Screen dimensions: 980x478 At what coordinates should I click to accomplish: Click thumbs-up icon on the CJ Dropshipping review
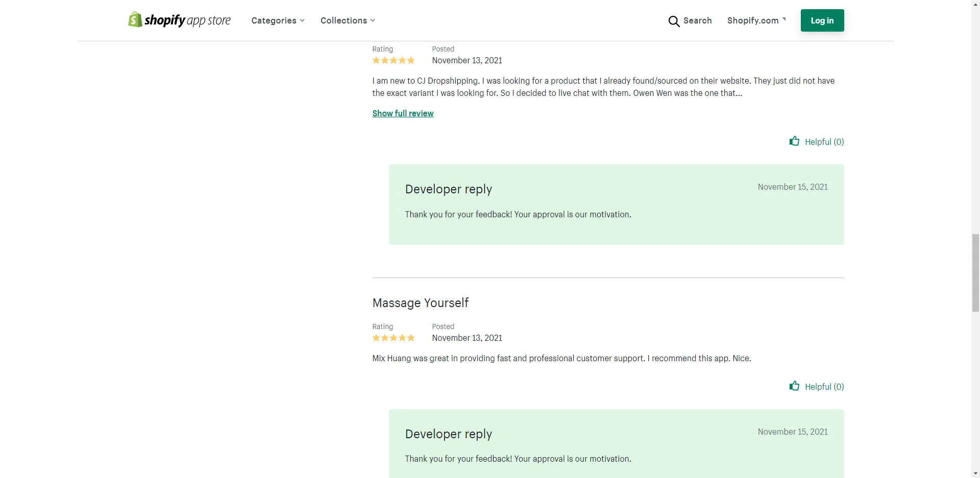point(794,141)
